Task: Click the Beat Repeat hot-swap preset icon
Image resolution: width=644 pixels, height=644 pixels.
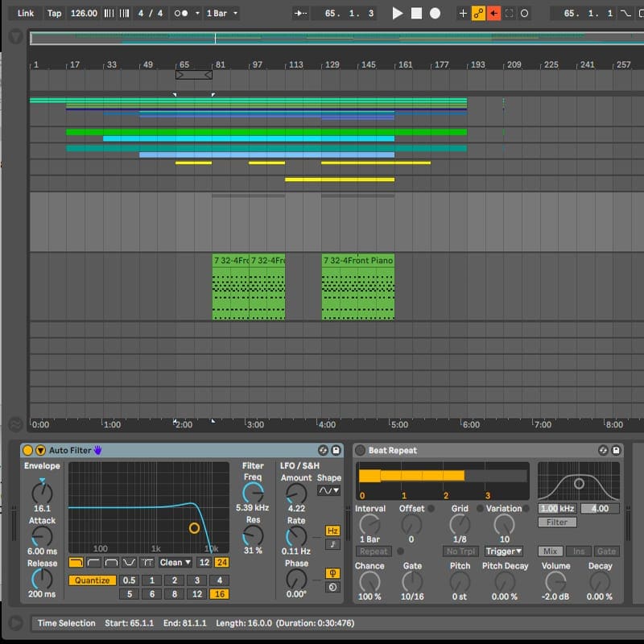Action: [x=603, y=451]
